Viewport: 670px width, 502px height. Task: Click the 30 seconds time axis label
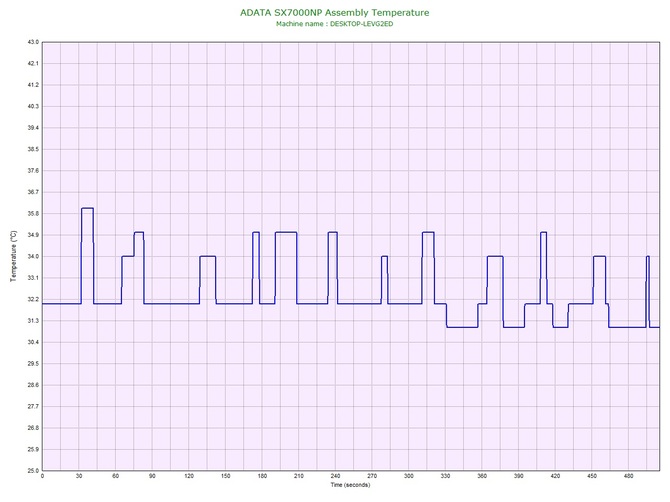(79, 476)
